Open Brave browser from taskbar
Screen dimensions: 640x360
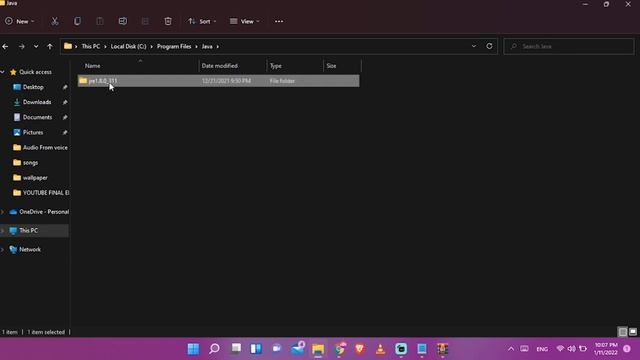click(360, 349)
